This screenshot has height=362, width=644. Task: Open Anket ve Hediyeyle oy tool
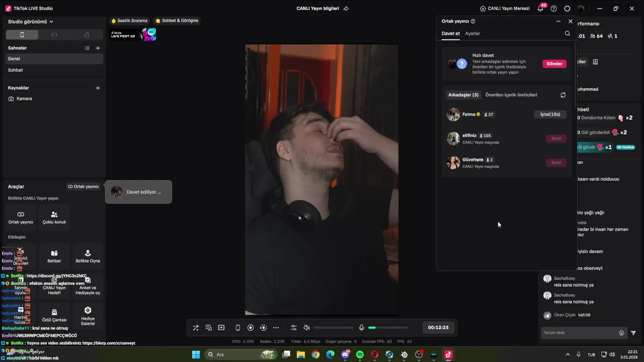click(88, 286)
